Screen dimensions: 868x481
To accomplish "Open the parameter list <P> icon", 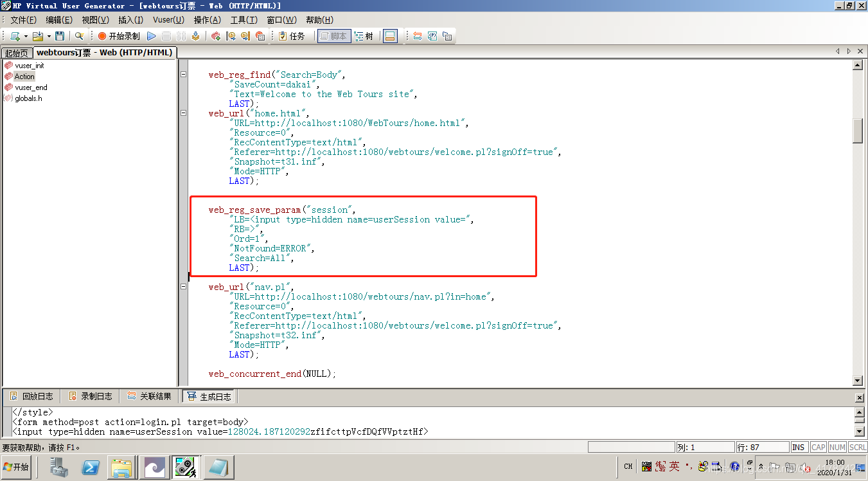I will point(432,36).
